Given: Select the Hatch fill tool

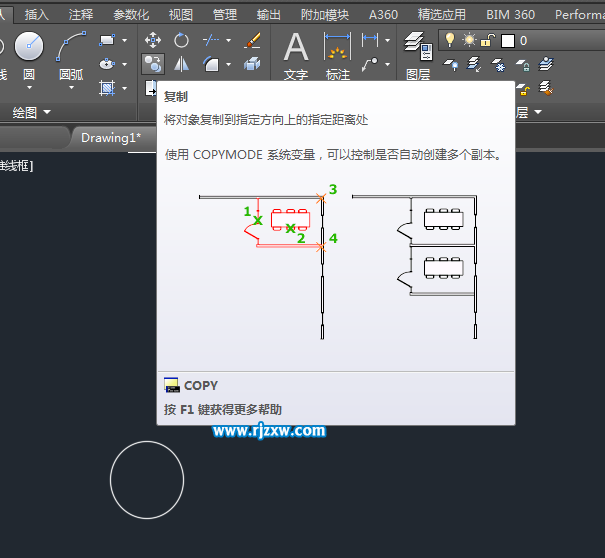Looking at the screenshot, I should pos(107,88).
